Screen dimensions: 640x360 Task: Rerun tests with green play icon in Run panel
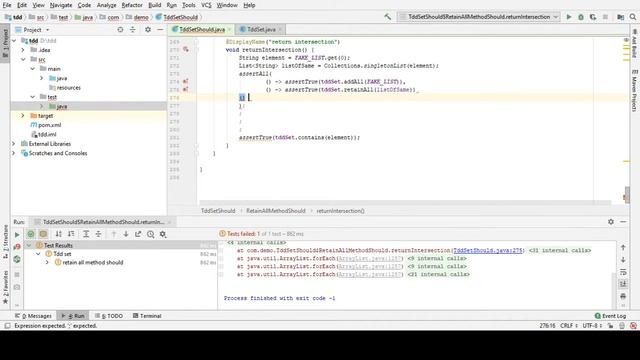coord(17,235)
